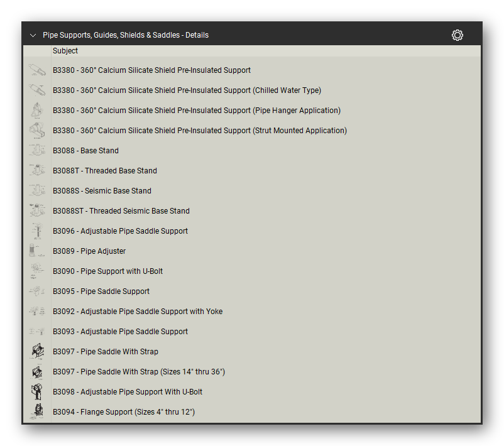Select "B3097 - Pipe Saddle With Strap" text
The image size is (504, 446).
(106, 352)
